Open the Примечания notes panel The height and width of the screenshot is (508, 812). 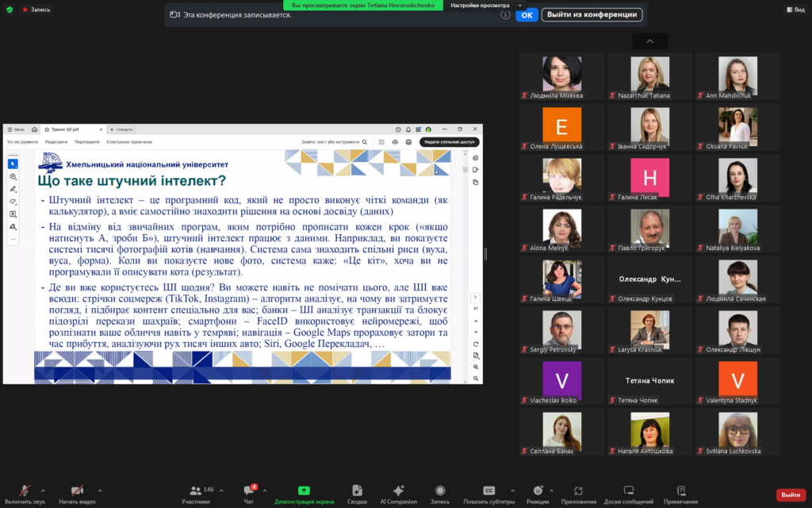(680, 494)
